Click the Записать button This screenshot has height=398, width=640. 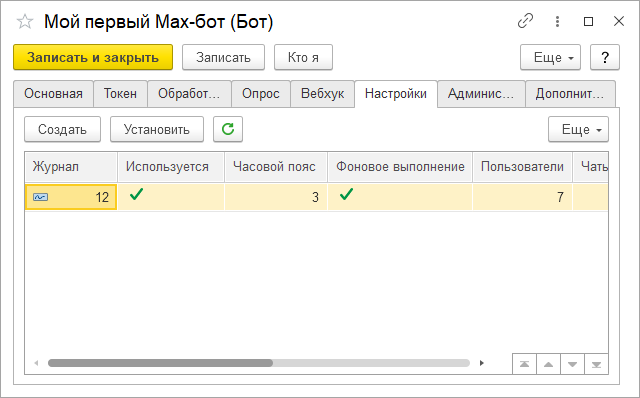pyautogui.click(x=223, y=58)
